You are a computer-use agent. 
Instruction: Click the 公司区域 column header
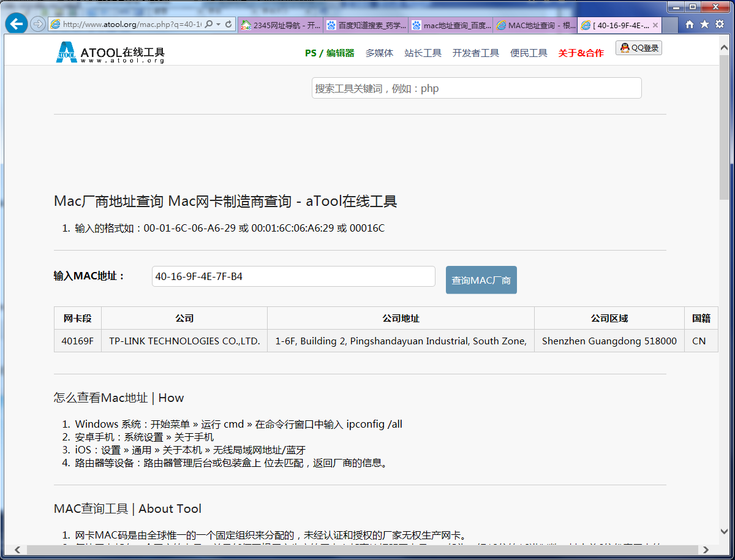click(609, 318)
